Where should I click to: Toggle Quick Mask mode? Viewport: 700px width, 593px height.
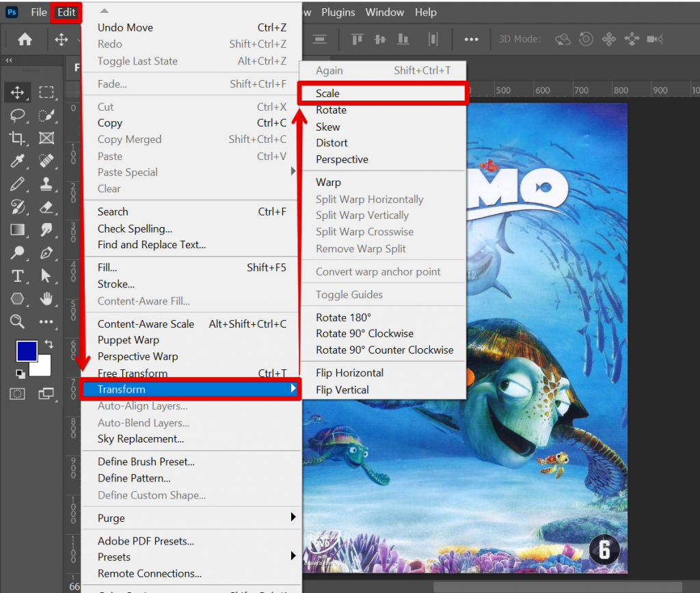(18, 393)
